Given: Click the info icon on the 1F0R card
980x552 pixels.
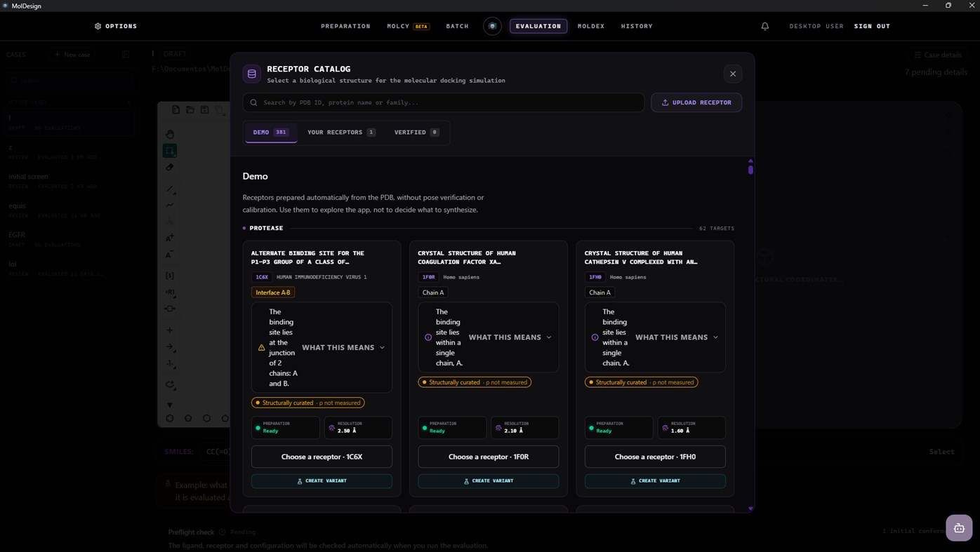Looking at the screenshot, I should click(x=428, y=337).
